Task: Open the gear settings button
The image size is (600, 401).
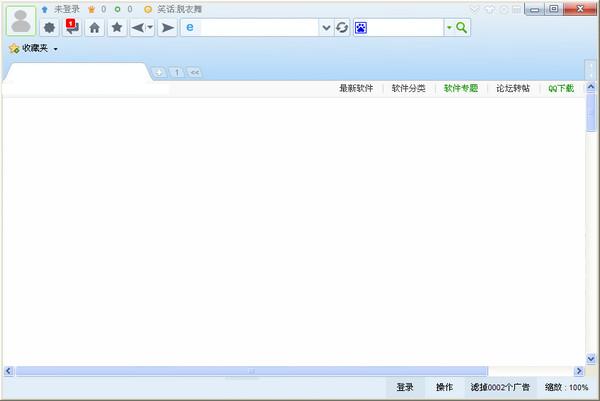Action: tap(49, 28)
